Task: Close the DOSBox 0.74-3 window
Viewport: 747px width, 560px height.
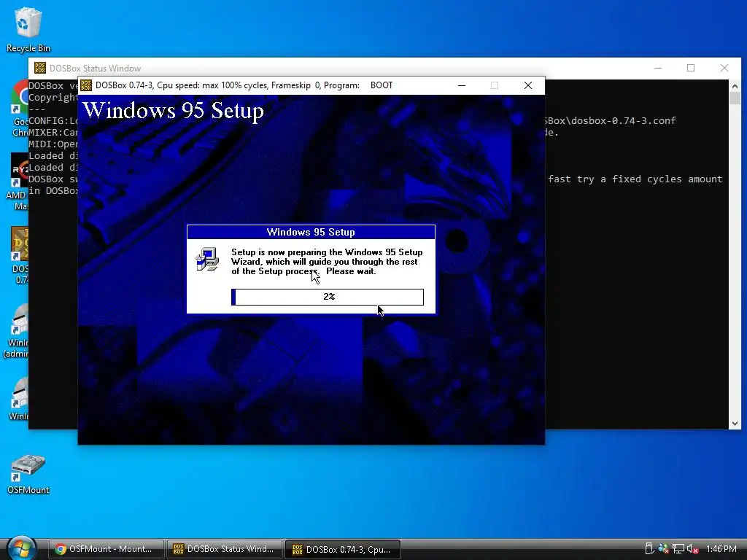Action: tap(528, 85)
